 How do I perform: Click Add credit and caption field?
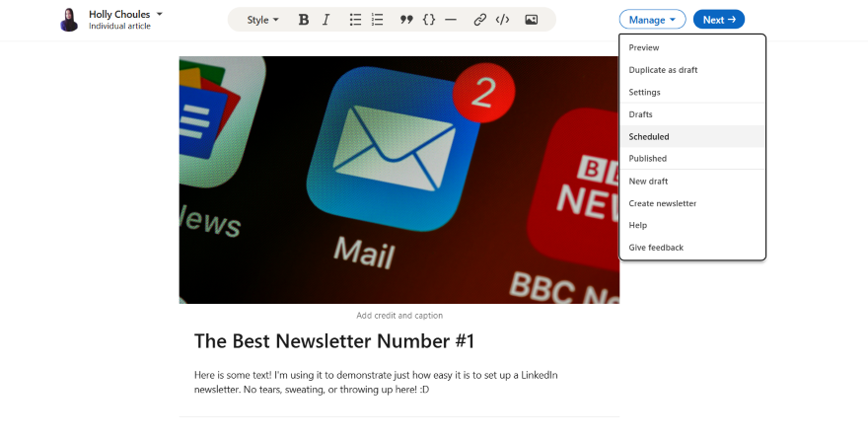coord(399,316)
